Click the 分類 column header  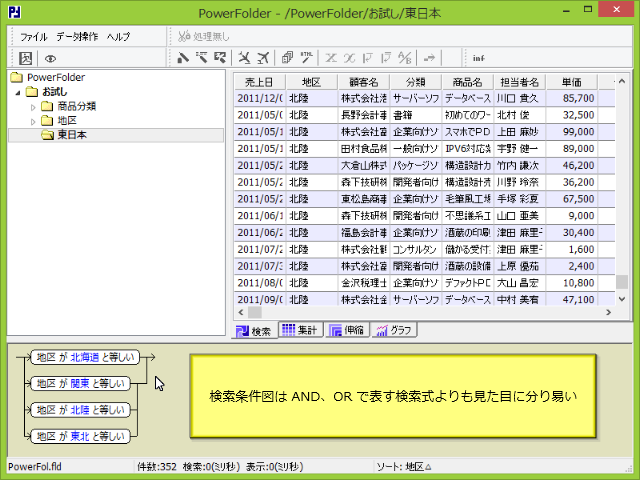416,82
